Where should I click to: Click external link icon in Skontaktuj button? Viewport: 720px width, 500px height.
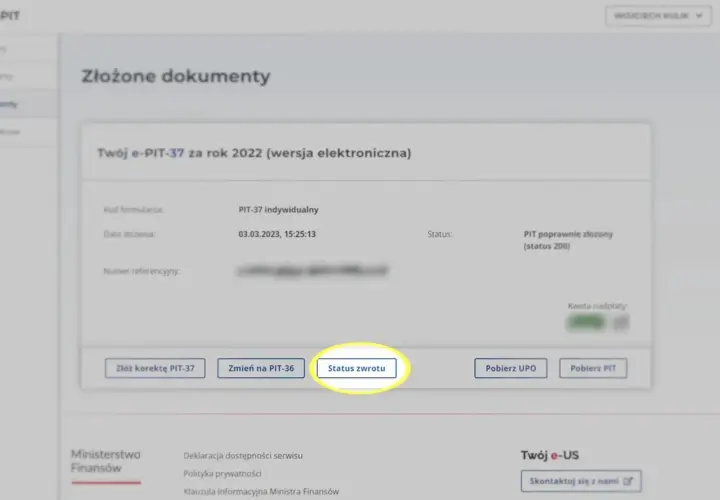[628, 481]
